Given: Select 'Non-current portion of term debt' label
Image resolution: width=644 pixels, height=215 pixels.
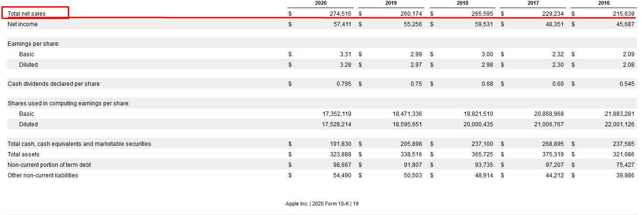Looking at the screenshot, I should pos(49,165).
